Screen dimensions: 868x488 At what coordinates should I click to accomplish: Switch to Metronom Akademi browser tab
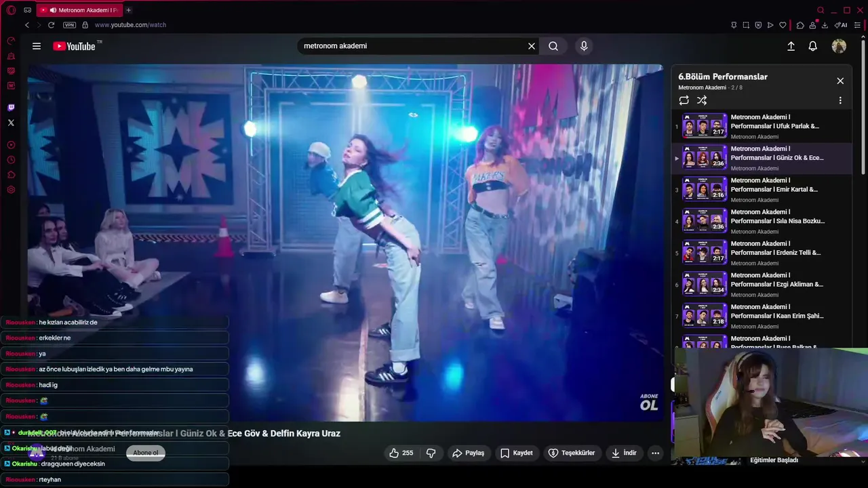(80, 10)
